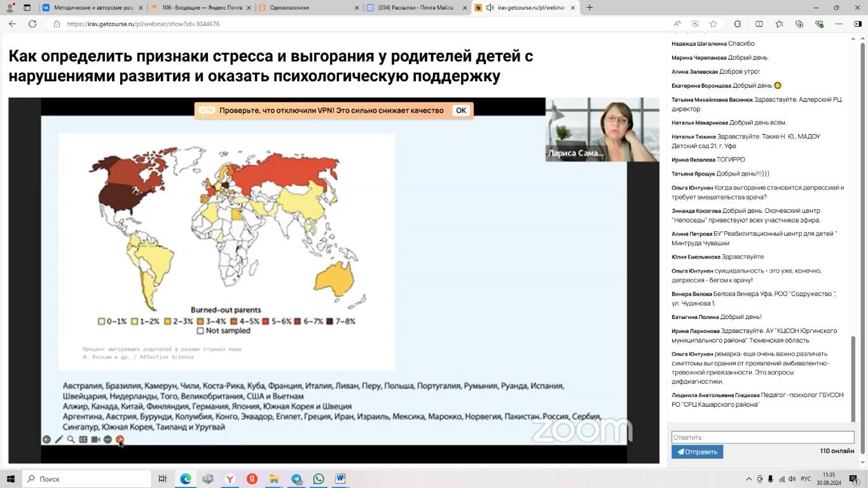Open Telegram from the taskbar
868x488 pixels.
tap(297, 478)
